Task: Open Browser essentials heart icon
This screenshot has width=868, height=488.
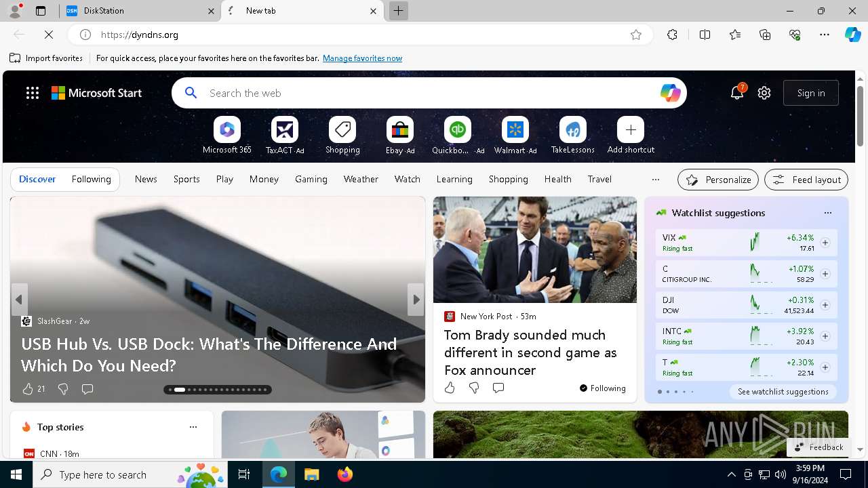Action: [x=795, y=35]
